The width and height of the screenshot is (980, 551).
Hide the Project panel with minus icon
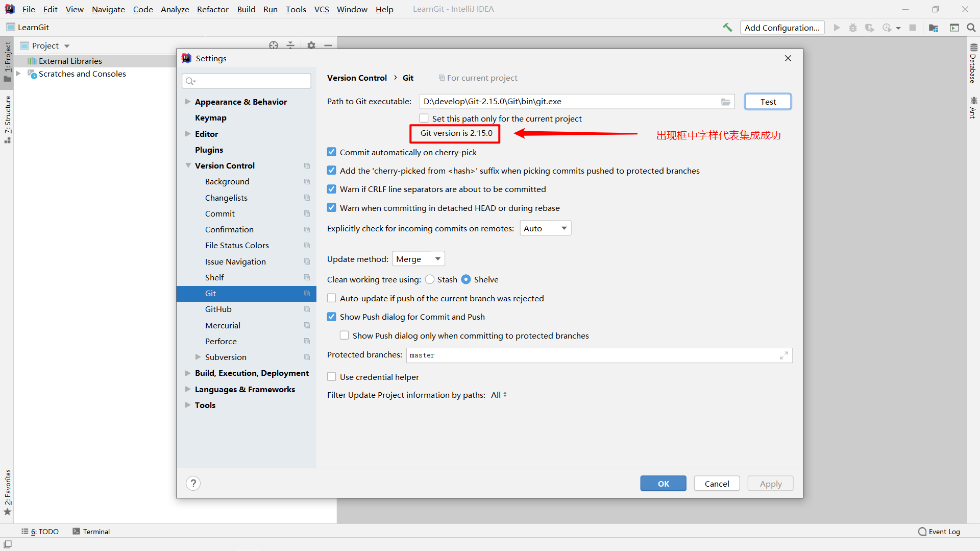328,45
